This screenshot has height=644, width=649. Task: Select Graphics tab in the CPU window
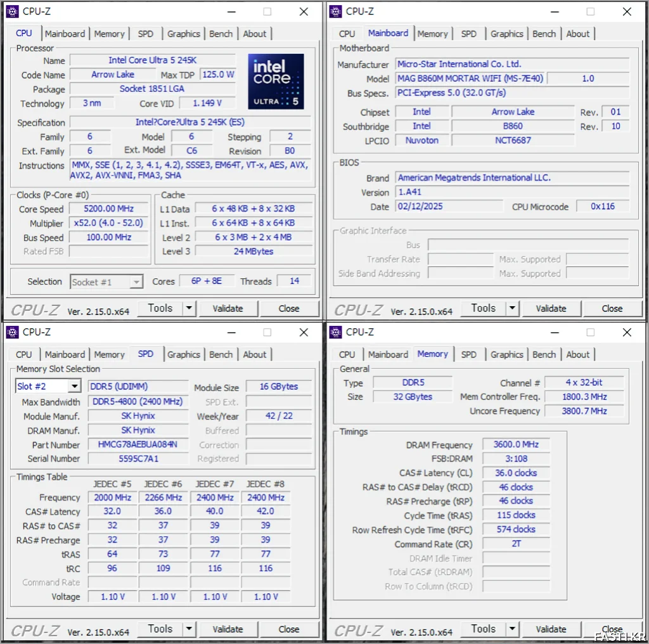(183, 34)
